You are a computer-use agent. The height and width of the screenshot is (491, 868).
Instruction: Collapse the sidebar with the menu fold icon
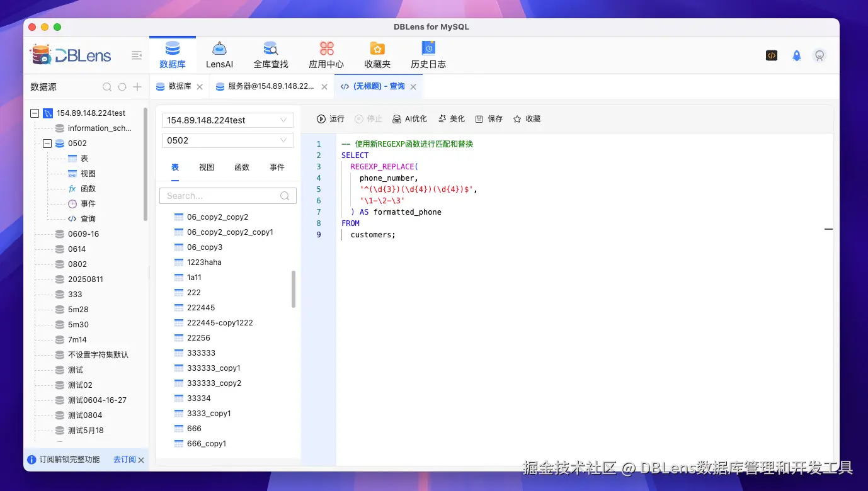pyautogui.click(x=136, y=55)
